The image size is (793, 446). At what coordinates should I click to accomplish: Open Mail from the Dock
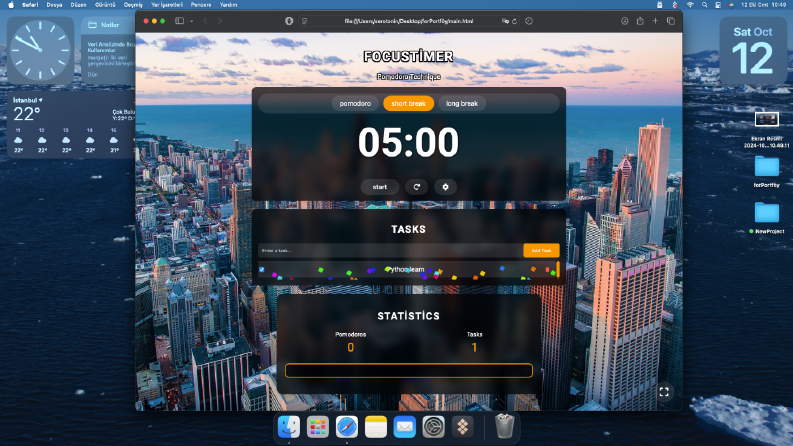(405, 427)
